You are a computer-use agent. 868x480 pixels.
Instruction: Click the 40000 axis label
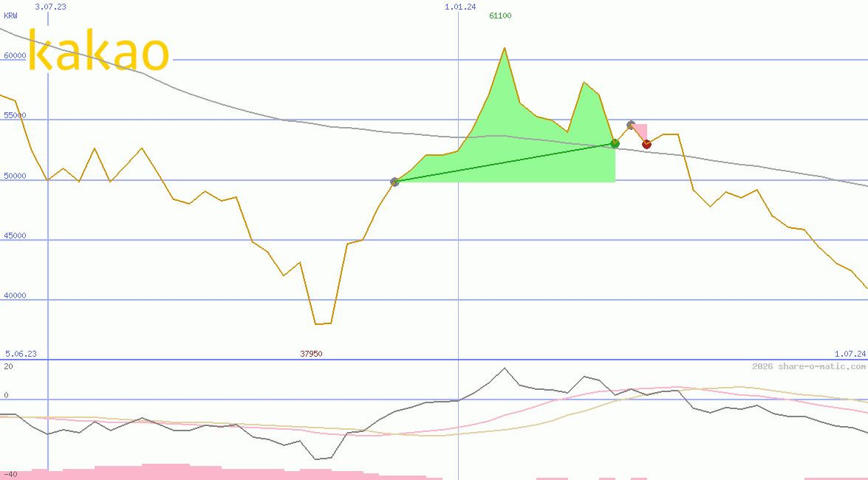point(14,295)
